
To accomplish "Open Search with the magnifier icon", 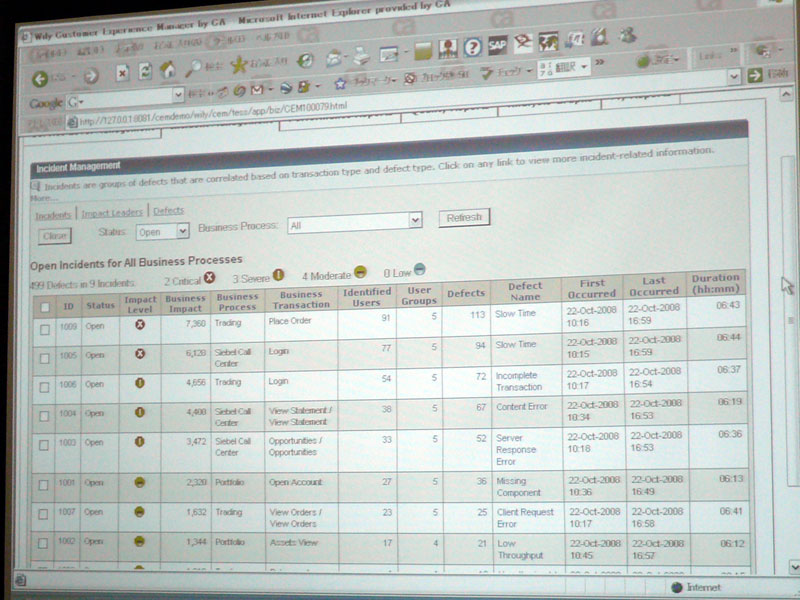I will click(x=193, y=68).
